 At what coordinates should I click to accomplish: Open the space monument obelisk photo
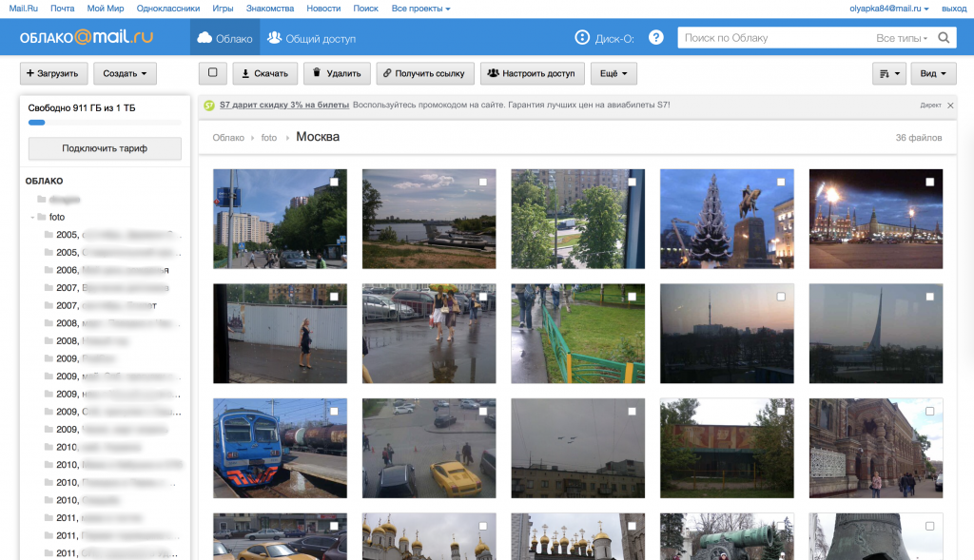[x=876, y=334]
